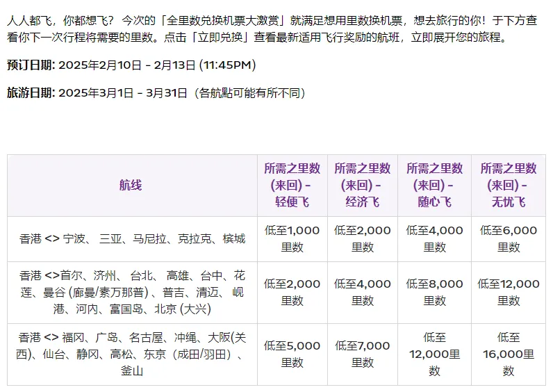Click the 低至7,000里数 cell

click(362, 354)
